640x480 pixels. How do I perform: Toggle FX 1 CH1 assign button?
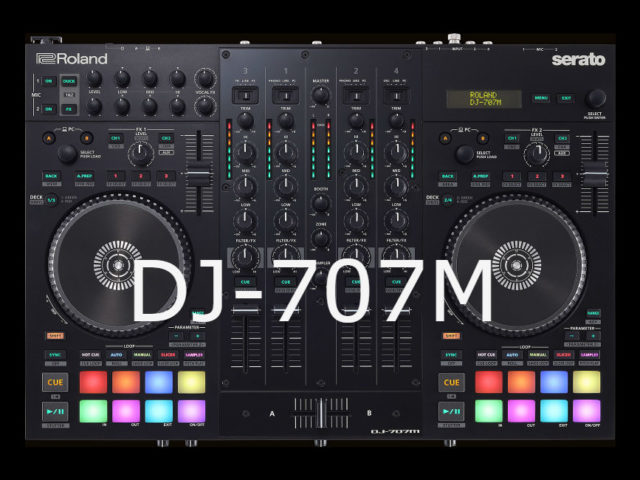[116, 138]
